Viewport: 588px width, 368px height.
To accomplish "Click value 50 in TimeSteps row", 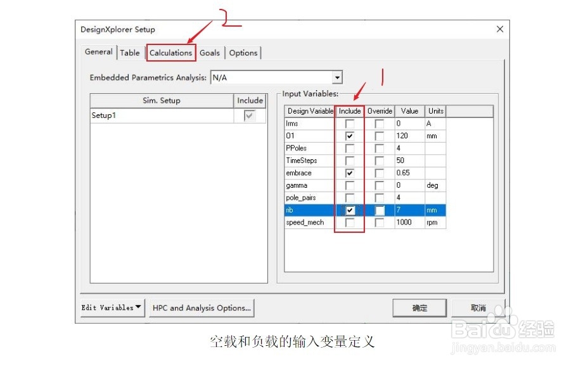I will coord(400,161).
